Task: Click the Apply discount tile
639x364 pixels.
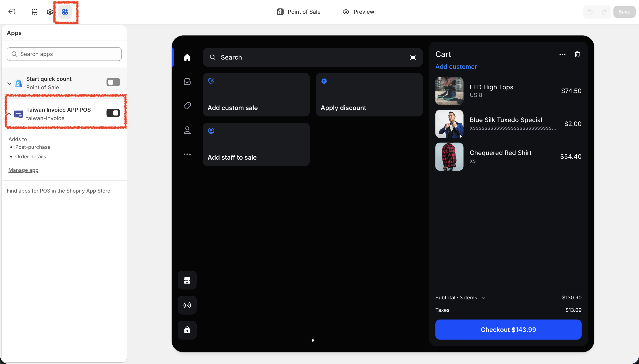Action: click(369, 95)
